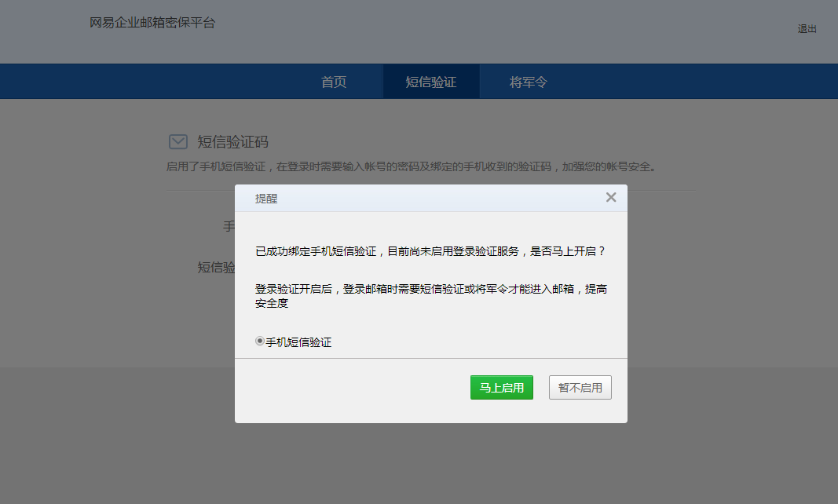Click the partially hidden 手 field label
838x504 pixels.
(229, 227)
